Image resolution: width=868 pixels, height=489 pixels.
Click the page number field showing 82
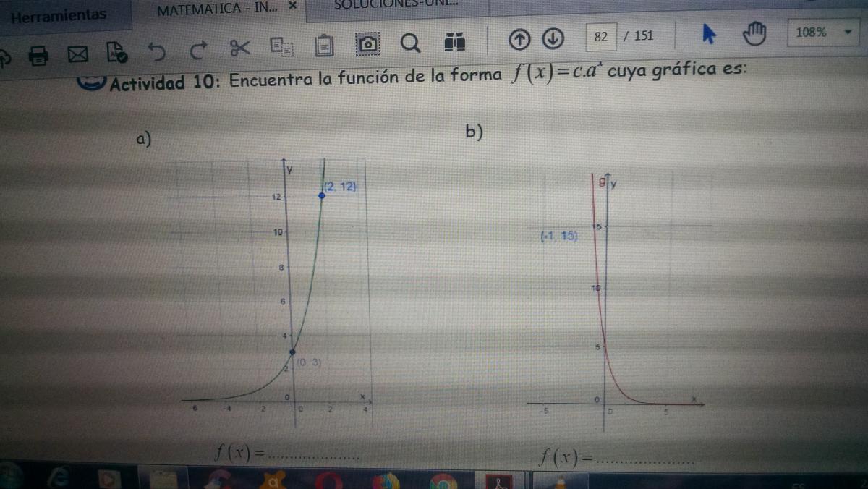point(600,37)
